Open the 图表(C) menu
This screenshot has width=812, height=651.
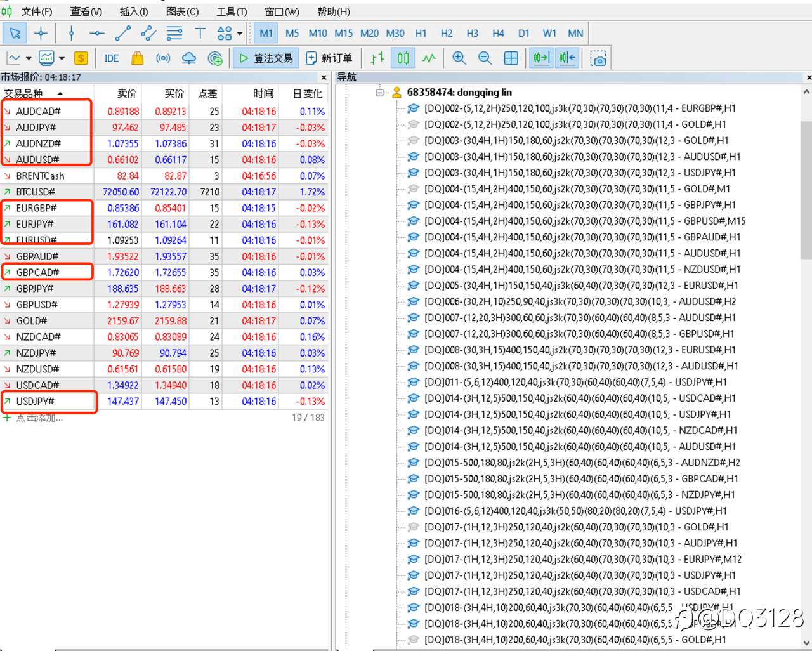coord(182,11)
